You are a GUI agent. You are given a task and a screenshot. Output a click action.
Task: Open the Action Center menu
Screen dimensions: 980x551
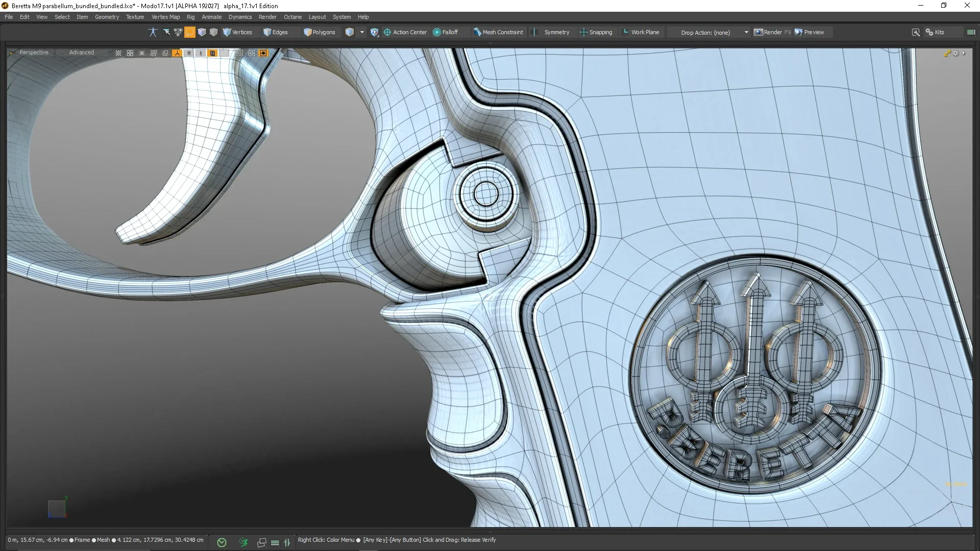(405, 32)
